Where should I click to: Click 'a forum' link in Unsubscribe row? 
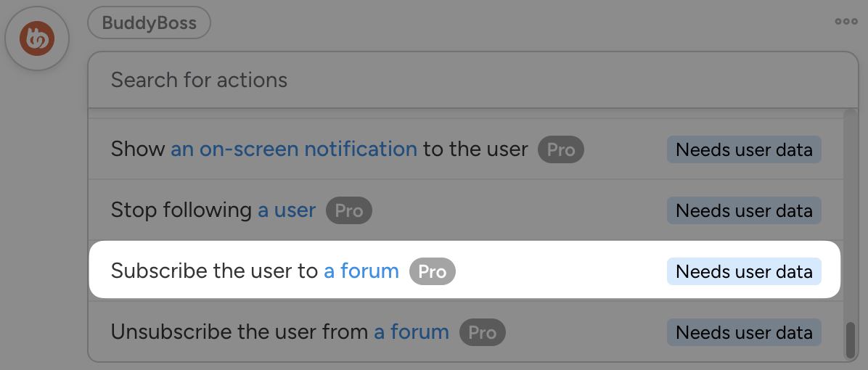(x=412, y=332)
